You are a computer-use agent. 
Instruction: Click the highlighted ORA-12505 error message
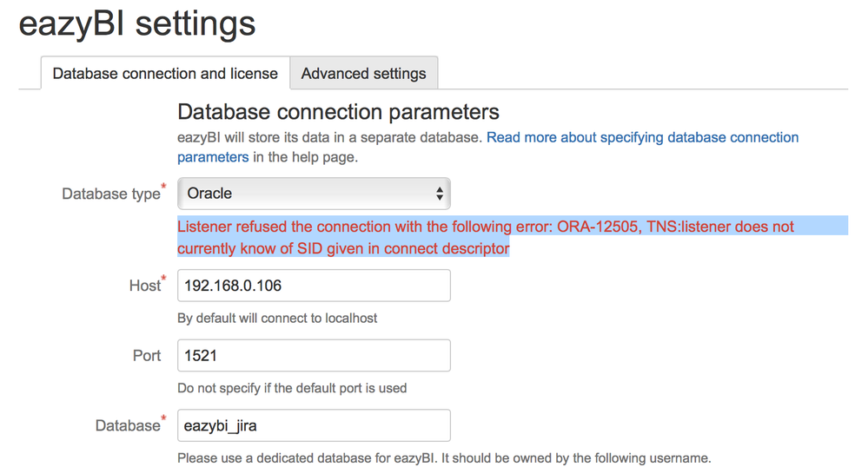pos(485,237)
